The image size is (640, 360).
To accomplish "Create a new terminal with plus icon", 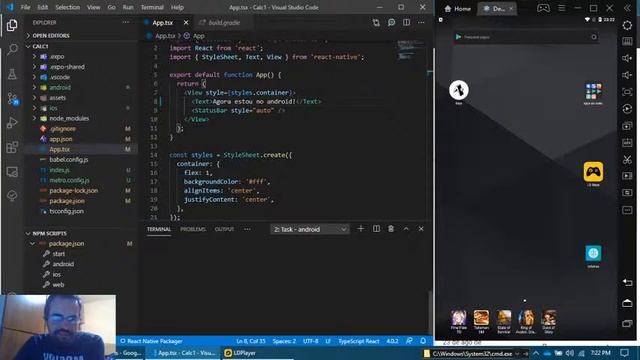I will [x=360, y=229].
